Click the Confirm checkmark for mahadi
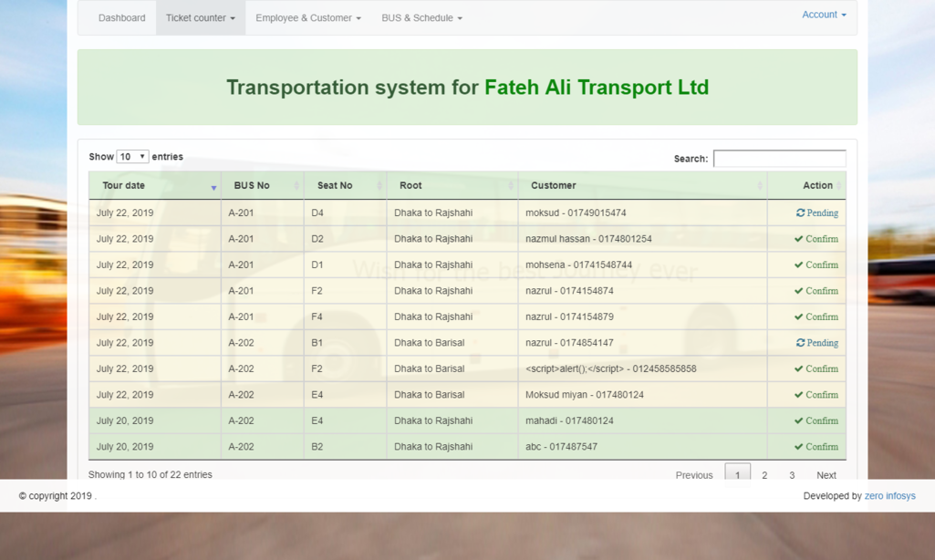This screenshot has width=935, height=560. 799,421
